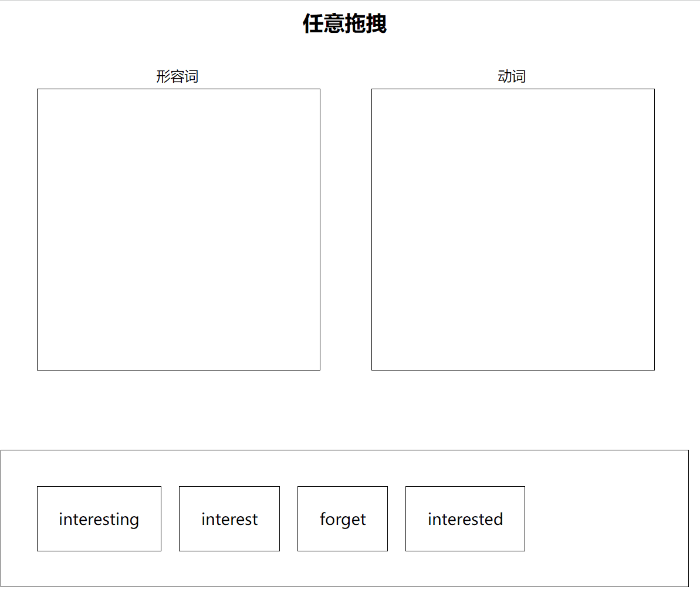The image size is (700, 613).
Task: Choose the "interested" word card
Action: click(x=465, y=518)
